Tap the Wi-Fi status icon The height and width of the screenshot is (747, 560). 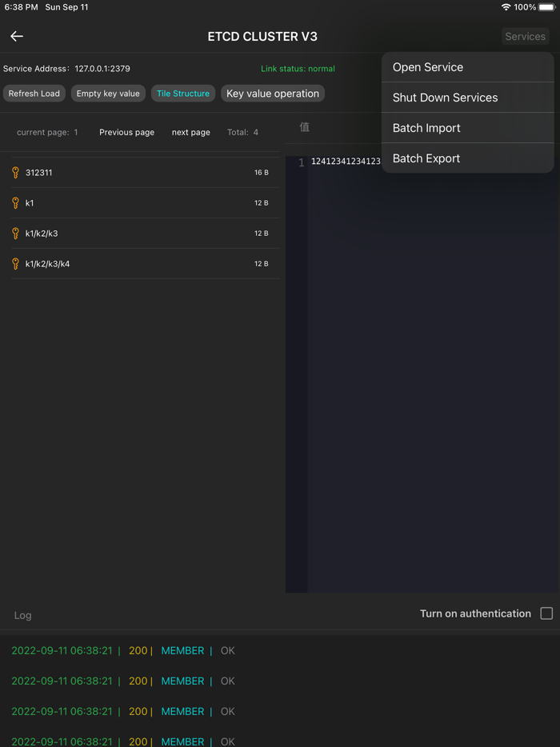tap(506, 7)
